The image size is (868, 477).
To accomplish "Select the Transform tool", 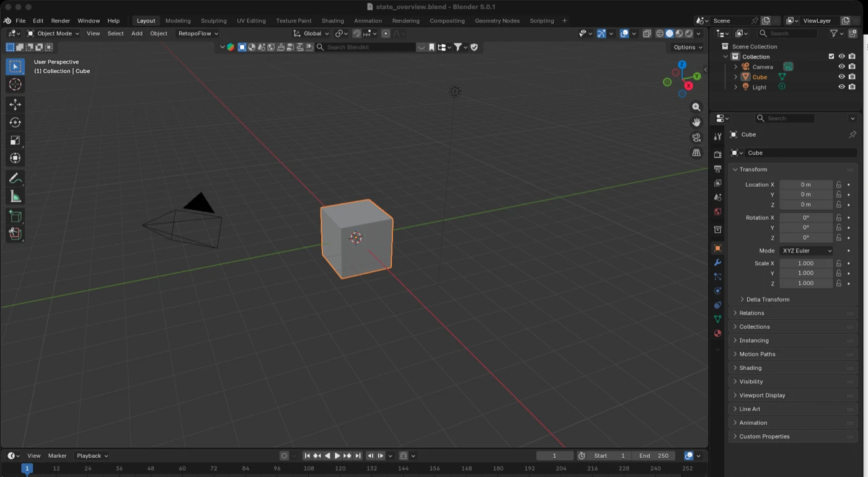I will (15, 158).
